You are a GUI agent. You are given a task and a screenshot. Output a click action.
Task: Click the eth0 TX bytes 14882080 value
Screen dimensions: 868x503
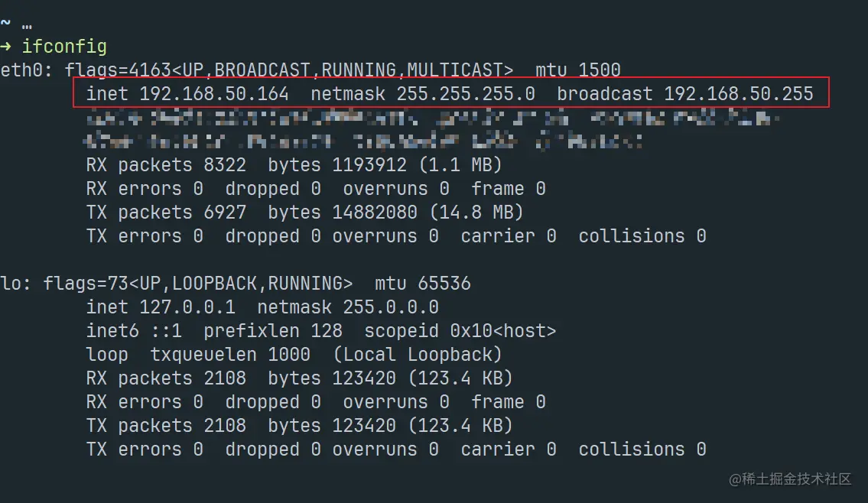(375, 213)
